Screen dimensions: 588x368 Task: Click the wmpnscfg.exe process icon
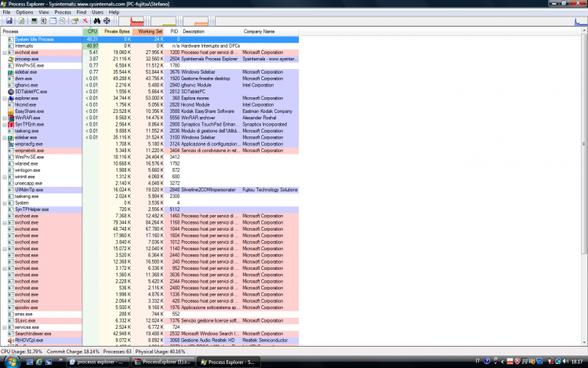11,144
